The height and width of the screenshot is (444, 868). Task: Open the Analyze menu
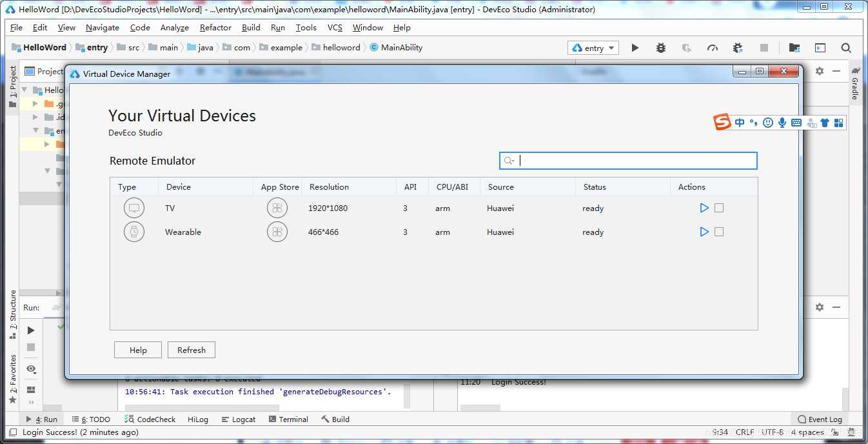[175, 28]
